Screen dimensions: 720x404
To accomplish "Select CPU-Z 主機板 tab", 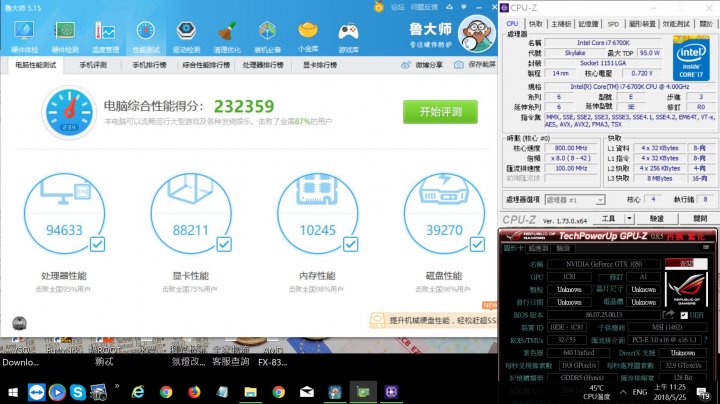I will click(561, 24).
